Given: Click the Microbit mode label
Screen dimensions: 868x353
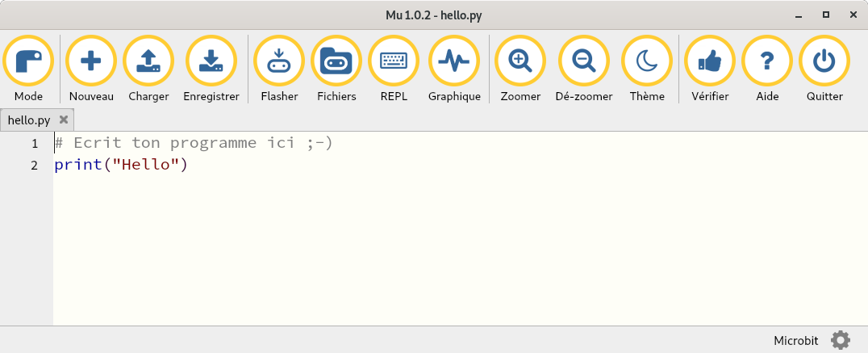Looking at the screenshot, I should 795,340.
